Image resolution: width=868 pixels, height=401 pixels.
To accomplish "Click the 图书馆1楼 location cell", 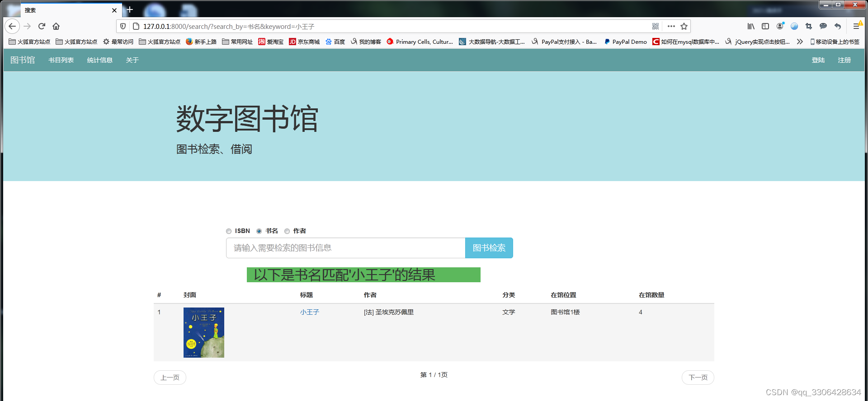I will tap(565, 312).
